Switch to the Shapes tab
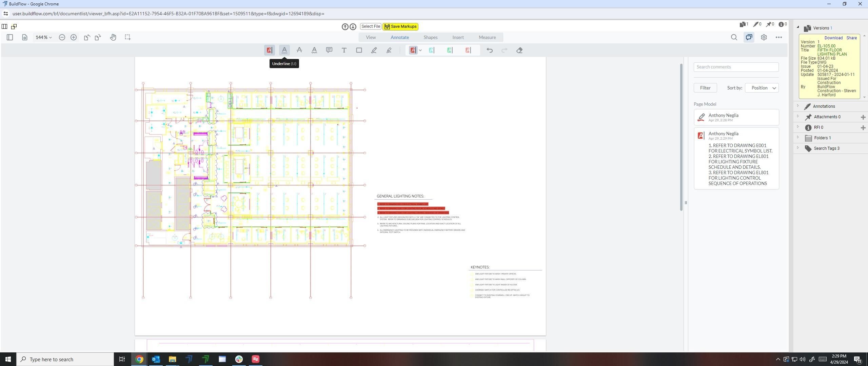 point(430,37)
